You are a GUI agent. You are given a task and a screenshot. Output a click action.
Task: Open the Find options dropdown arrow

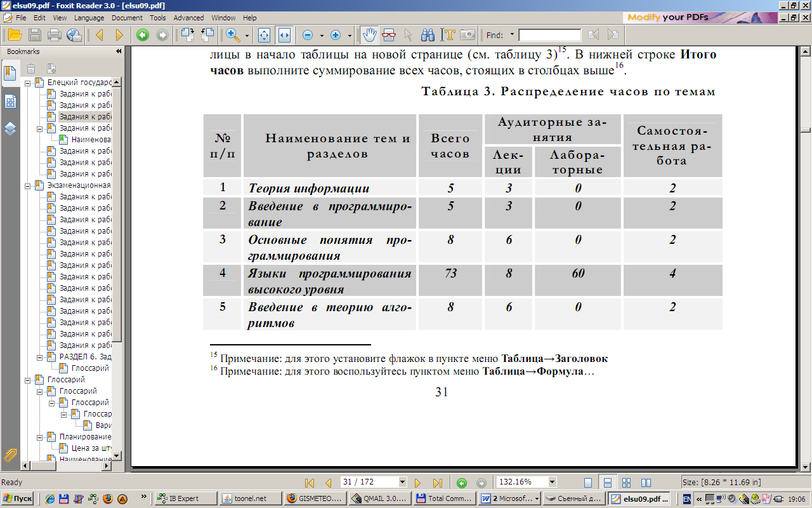(512, 33)
